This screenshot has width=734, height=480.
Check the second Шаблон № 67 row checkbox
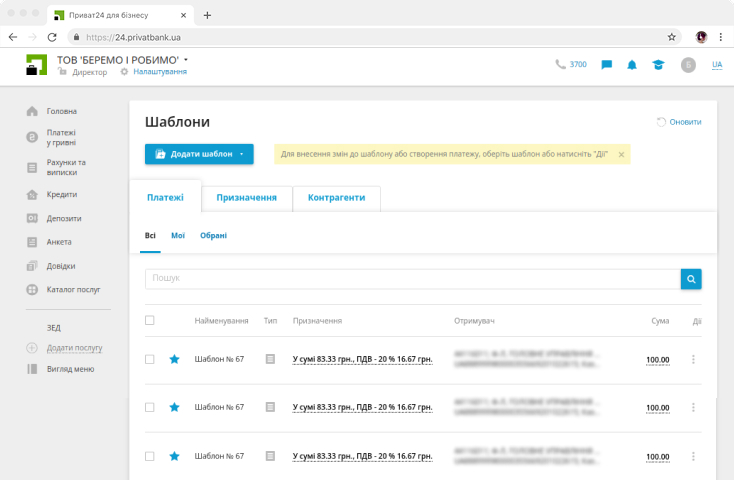click(150, 407)
